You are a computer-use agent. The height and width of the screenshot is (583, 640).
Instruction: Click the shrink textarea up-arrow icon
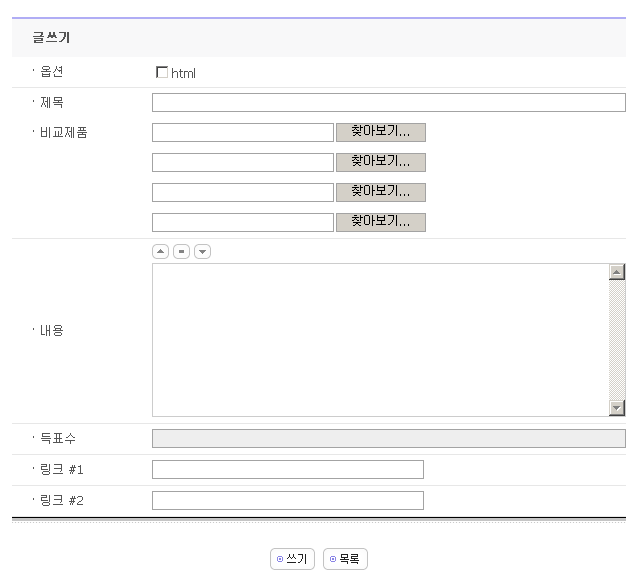160,252
